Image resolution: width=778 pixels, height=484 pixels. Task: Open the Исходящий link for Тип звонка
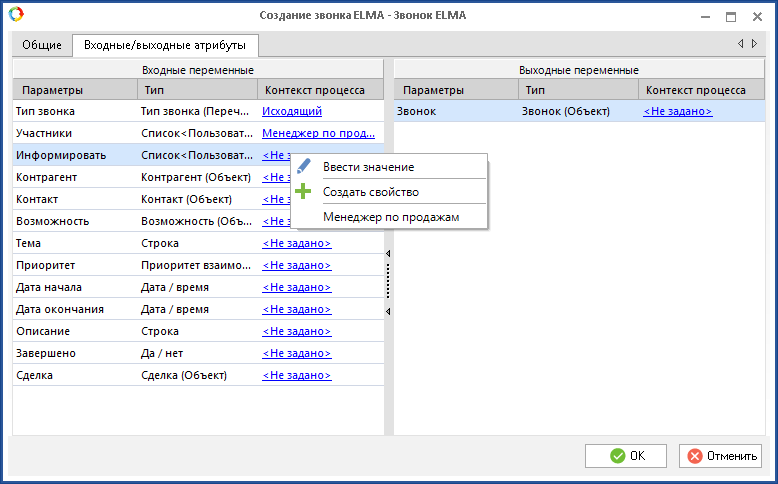pyautogui.click(x=292, y=111)
